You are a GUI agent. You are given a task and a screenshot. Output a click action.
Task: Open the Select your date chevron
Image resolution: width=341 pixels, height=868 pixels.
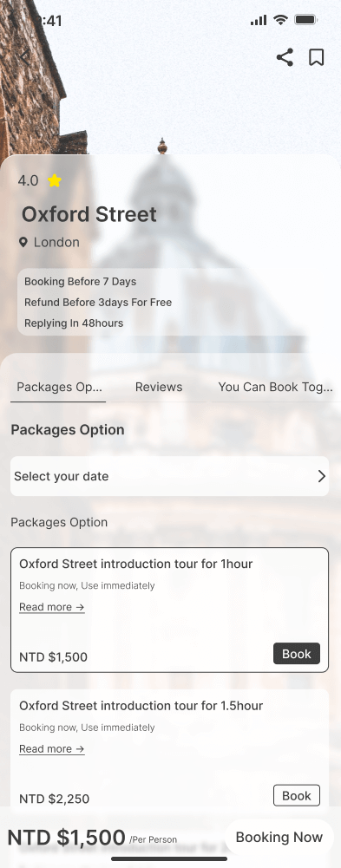[322, 476]
